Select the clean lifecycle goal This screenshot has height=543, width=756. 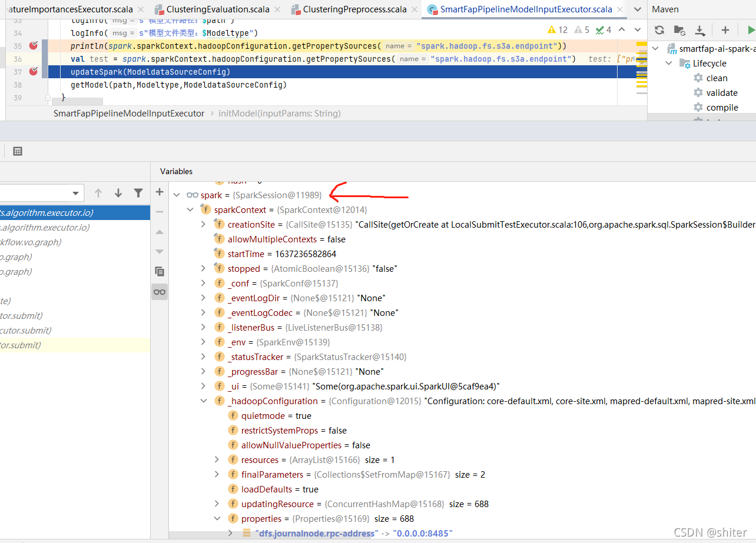click(x=717, y=78)
